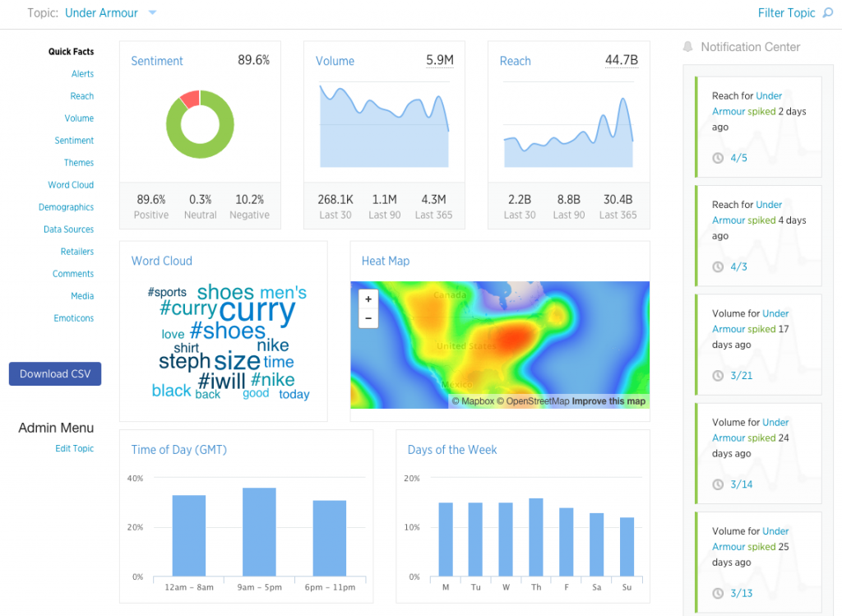The width and height of the screenshot is (842, 616).
Task: Click the 6pm – 11pm bar
Action: 330,539
